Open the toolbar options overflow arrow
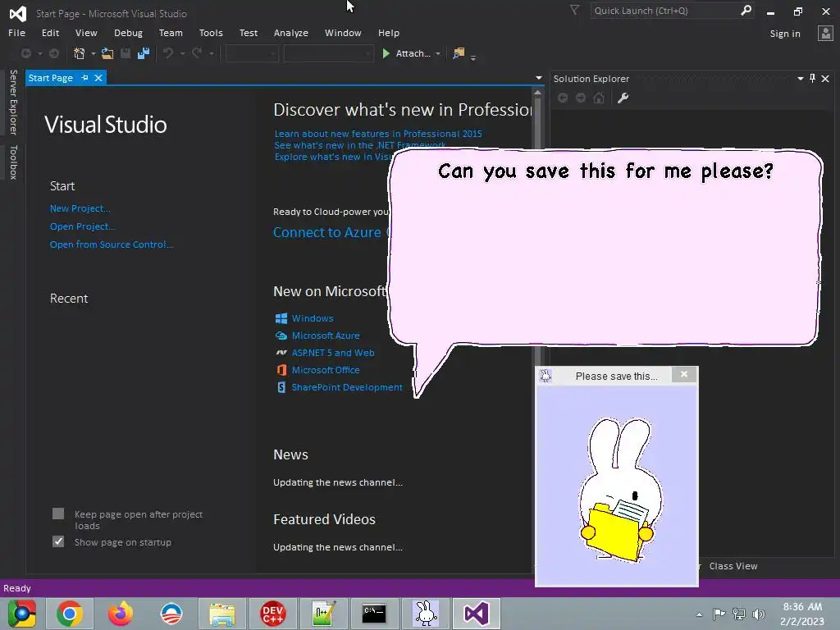This screenshot has height=630, width=840. pyautogui.click(x=473, y=57)
